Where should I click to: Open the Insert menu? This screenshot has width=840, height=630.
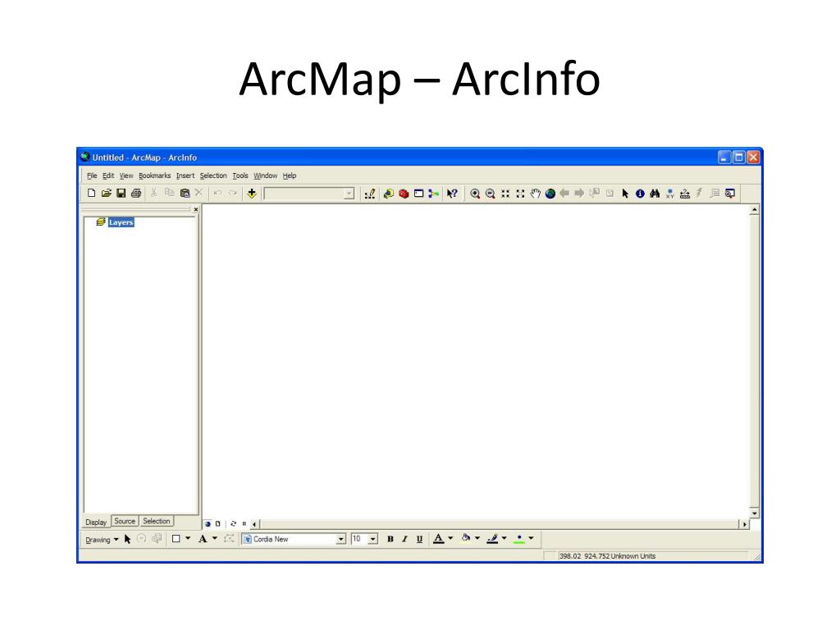tap(185, 176)
